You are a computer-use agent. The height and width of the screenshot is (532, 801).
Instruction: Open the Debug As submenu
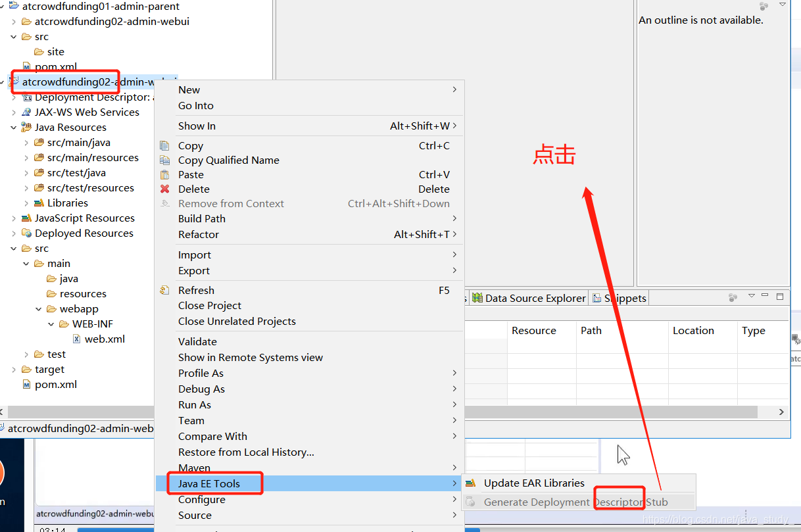[x=309, y=389]
